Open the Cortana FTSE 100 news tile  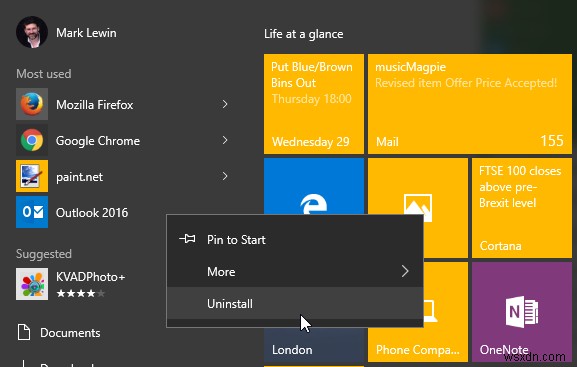tap(522, 208)
